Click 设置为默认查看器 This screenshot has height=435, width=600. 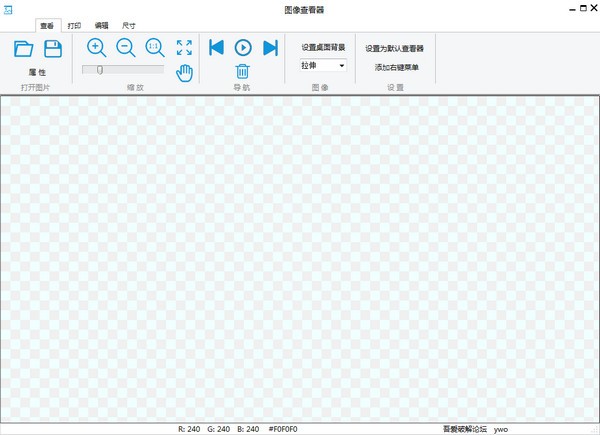[394, 47]
